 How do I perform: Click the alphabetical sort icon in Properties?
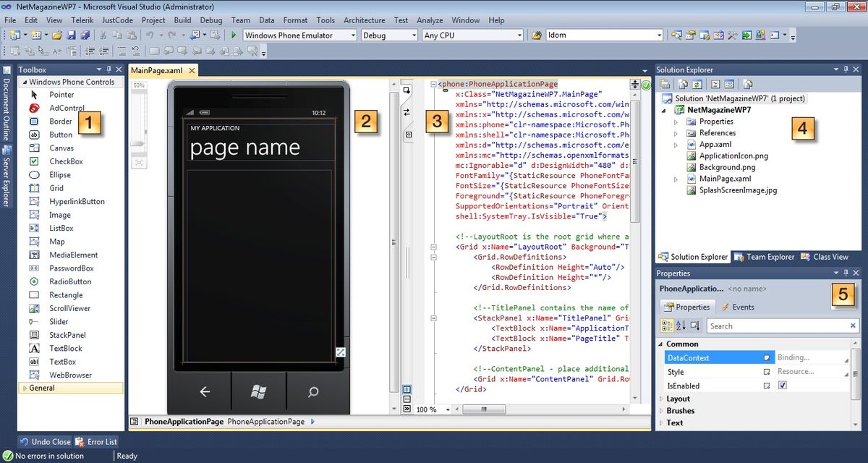coord(681,326)
